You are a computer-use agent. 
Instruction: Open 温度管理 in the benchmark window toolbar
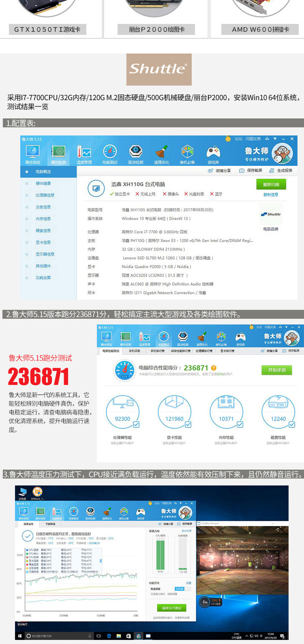144,339
